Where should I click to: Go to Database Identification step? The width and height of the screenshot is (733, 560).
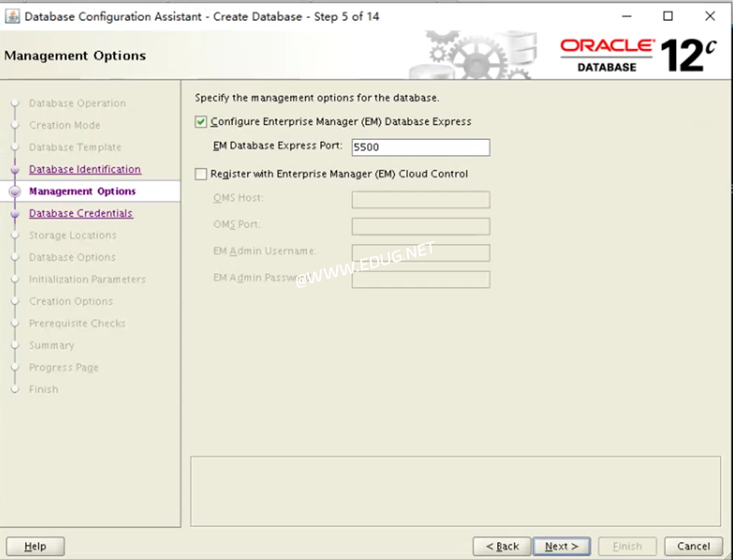pos(84,169)
